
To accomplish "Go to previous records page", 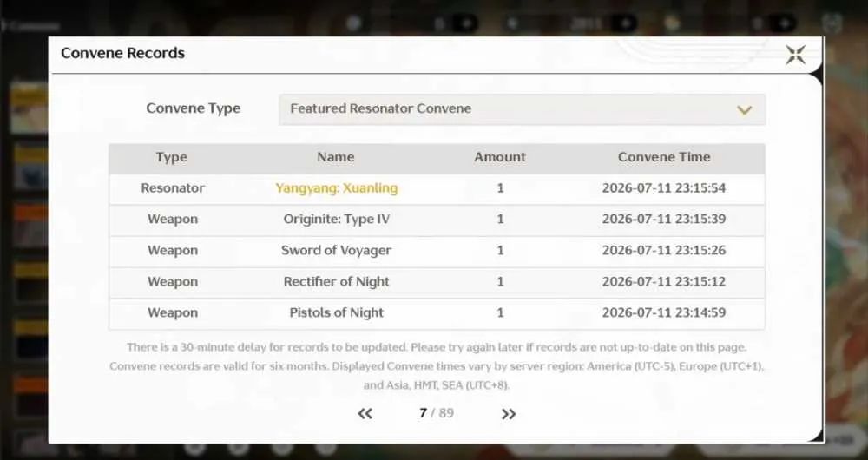I will (x=365, y=413).
